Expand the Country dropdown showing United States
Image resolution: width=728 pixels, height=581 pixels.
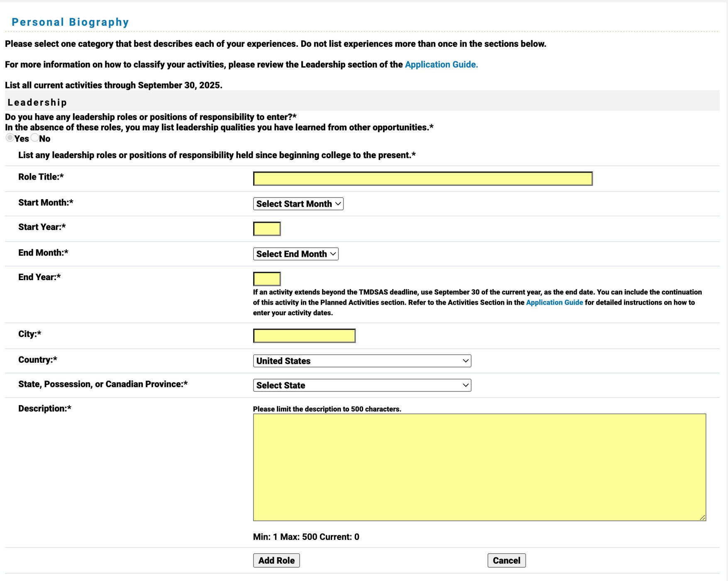[362, 361]
